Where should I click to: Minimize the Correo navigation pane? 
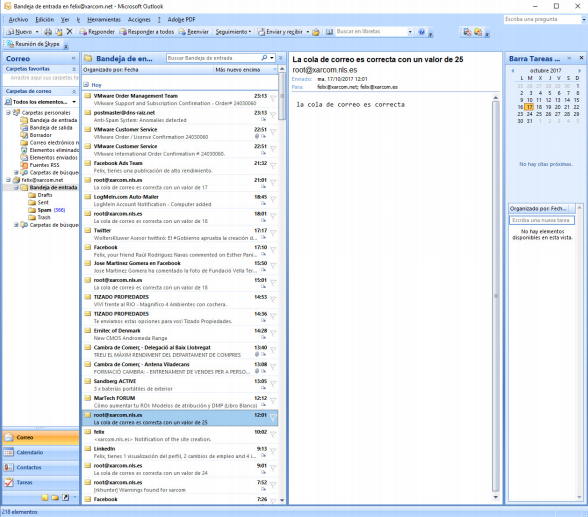[x=74, y=58]
